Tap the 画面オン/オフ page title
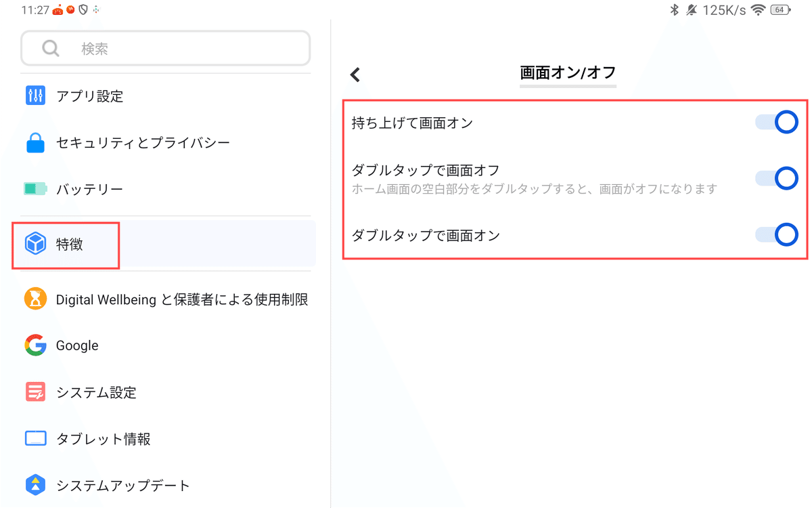Image resolution: width=812 pixels, height=508 pixels. click(x=568, y=72)
